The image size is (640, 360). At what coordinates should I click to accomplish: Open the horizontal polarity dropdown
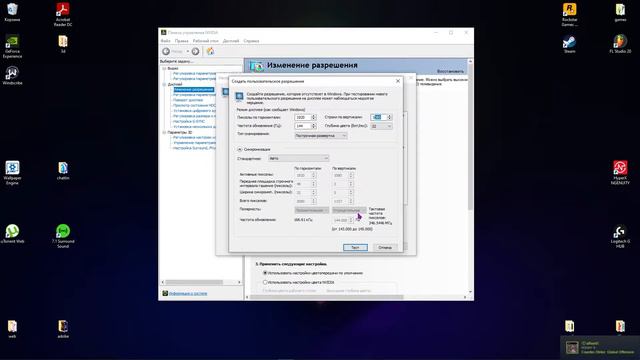pos(311,210)
